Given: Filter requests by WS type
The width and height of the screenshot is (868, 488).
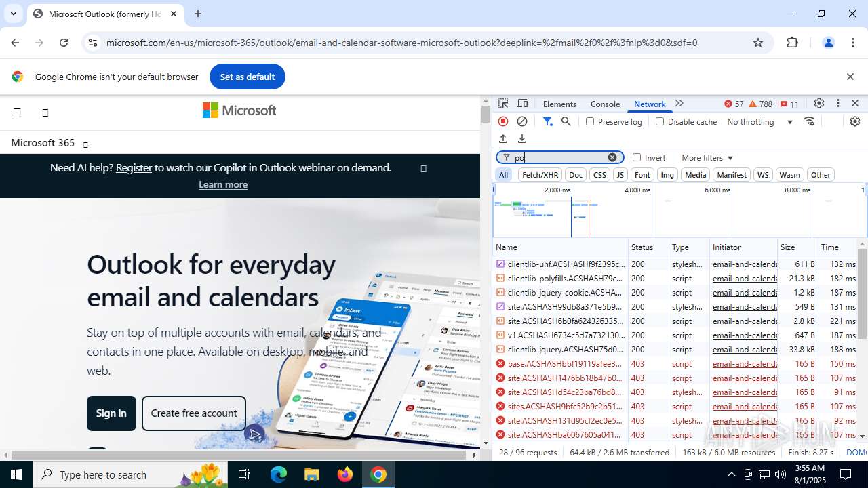Looking at the screenshot, I should 763,175.
